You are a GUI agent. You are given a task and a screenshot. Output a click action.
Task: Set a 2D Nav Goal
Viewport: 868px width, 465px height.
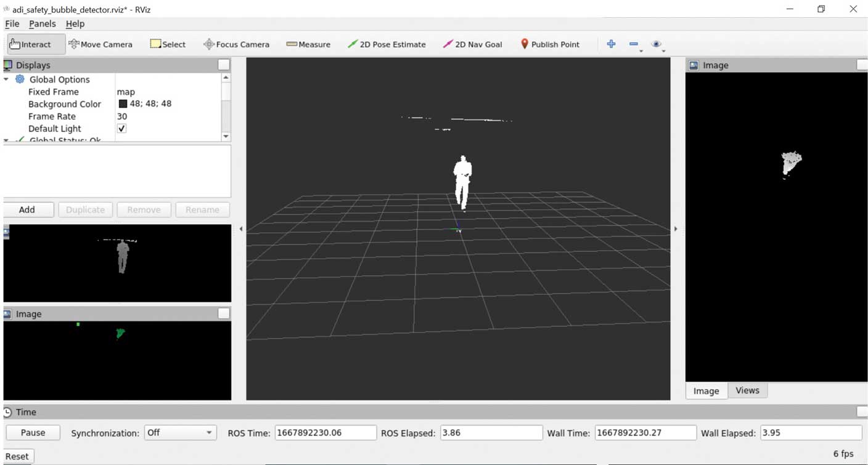(472, 44)
